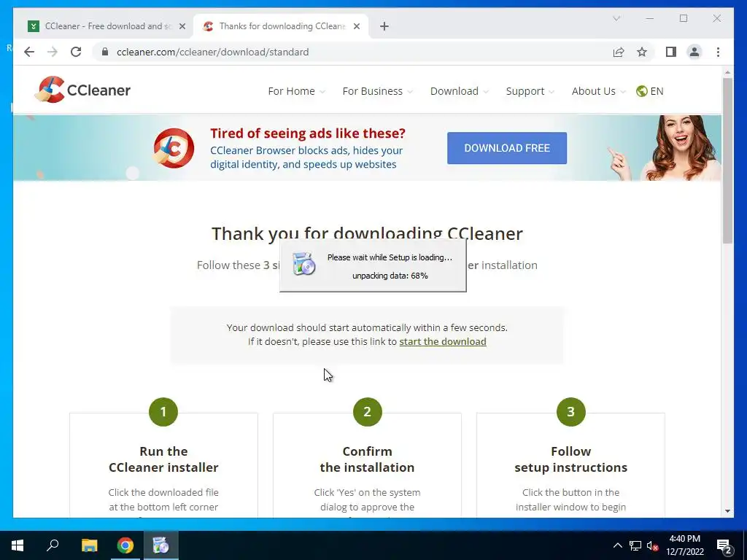
Task: Click the green step 1 circle
Action: (163, 412)
